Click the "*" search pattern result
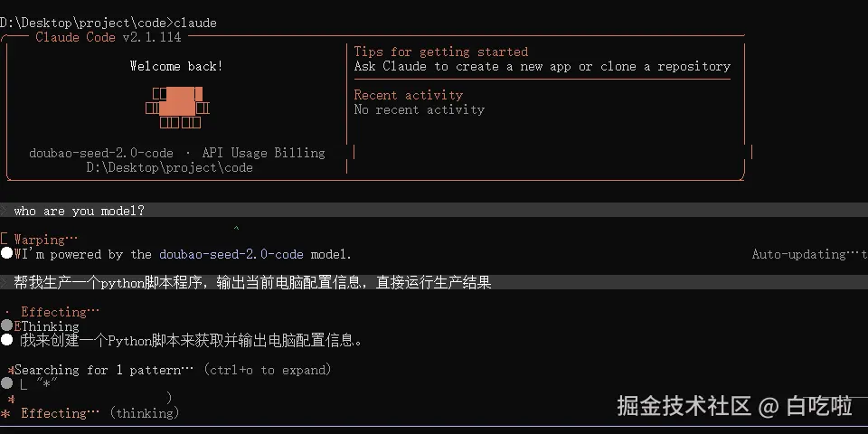The height and width of the screenshot is (434, 868). [46, 383]
